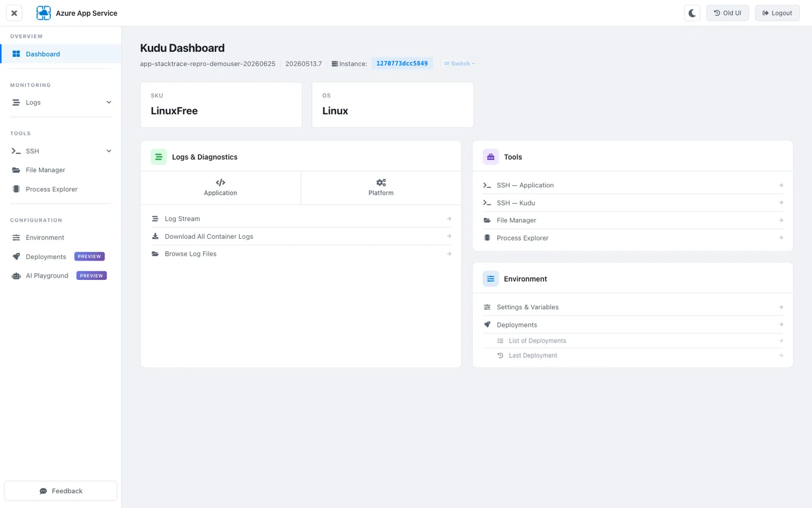Open SSH — Application in Tools

tap(633, 185)
